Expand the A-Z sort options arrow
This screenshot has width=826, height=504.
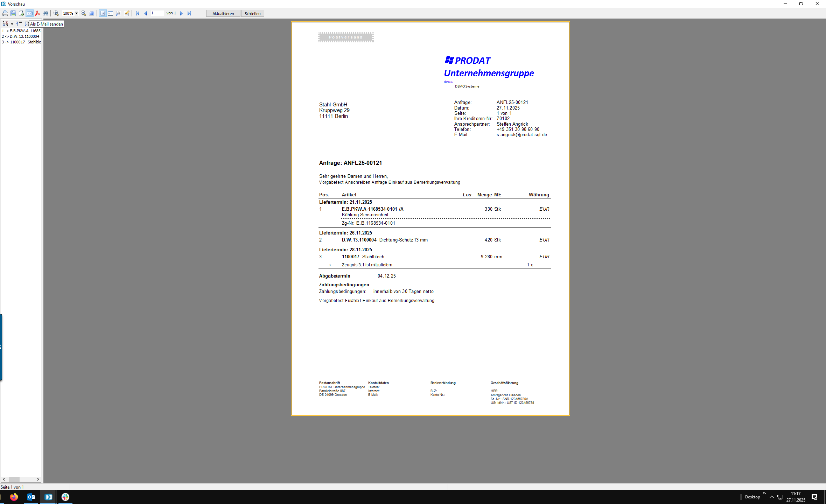click(12, 24)
